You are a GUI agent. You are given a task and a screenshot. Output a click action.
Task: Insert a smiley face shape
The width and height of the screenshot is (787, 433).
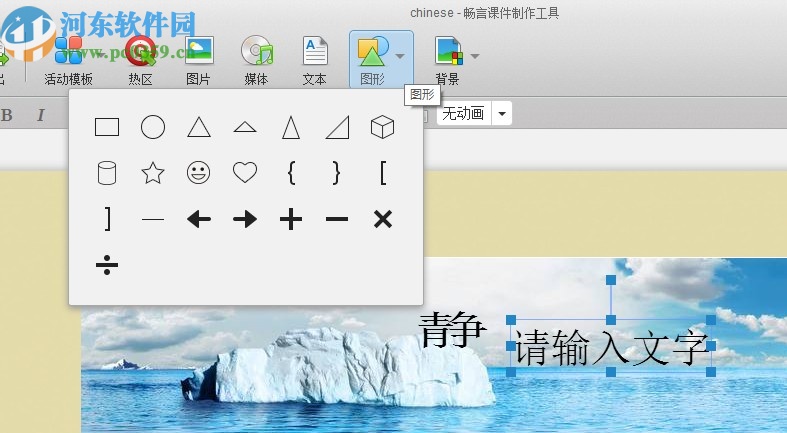pyautogui.click(x=199, y=173)
